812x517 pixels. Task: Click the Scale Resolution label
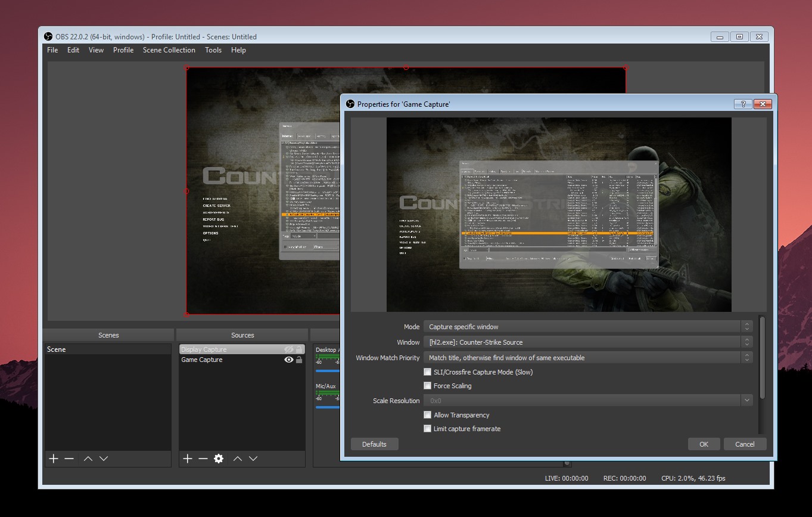(396, 401)
